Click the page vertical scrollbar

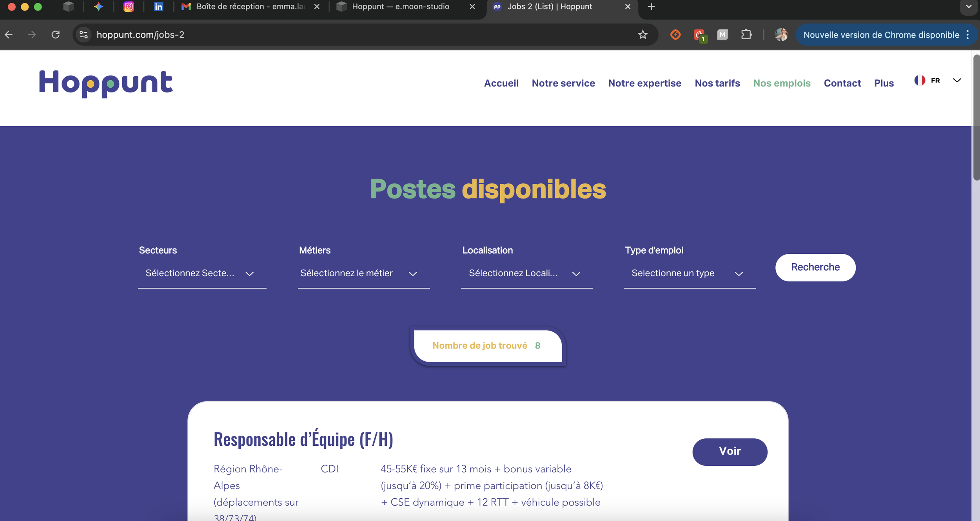click(x=976, y=118)
